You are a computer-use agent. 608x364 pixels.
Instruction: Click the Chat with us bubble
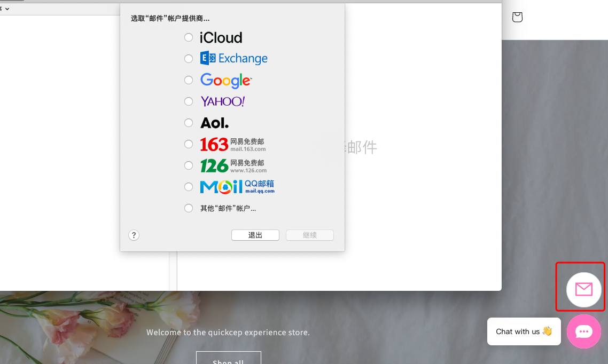click(524, 331)
